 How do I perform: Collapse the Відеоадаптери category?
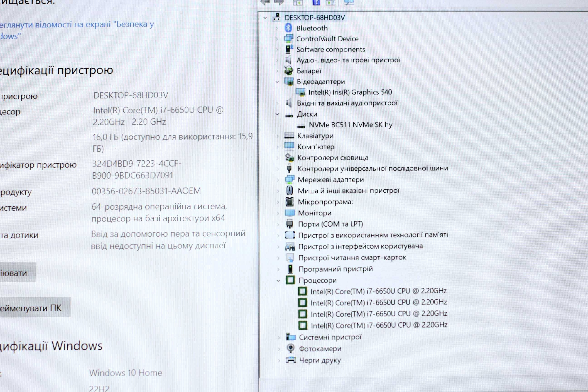[277, 82]
